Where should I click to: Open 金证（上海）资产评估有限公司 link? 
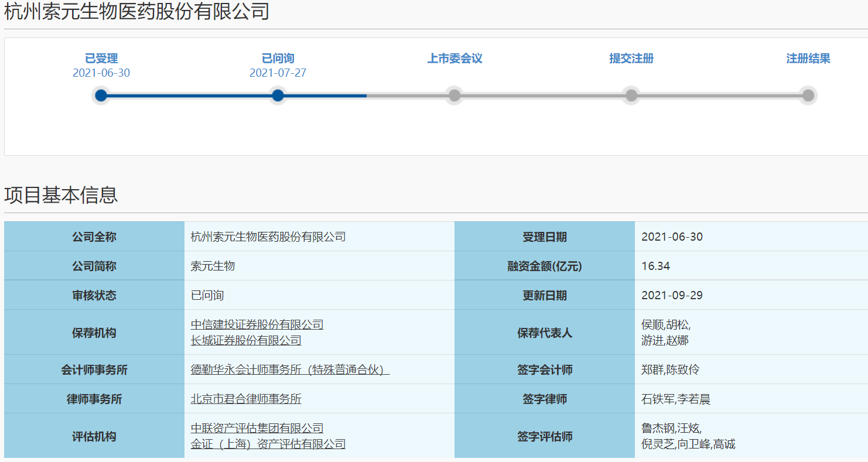pos(268,444)
